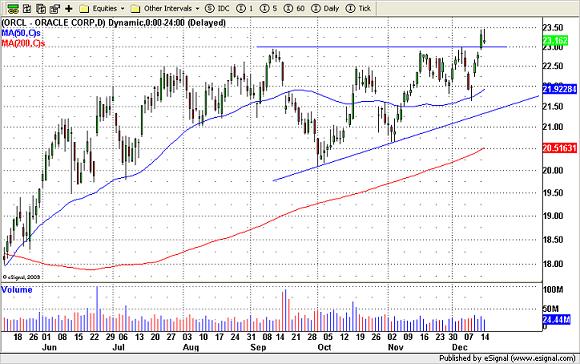
Task: Select the Tick interval button
Action: coord(358,8)
